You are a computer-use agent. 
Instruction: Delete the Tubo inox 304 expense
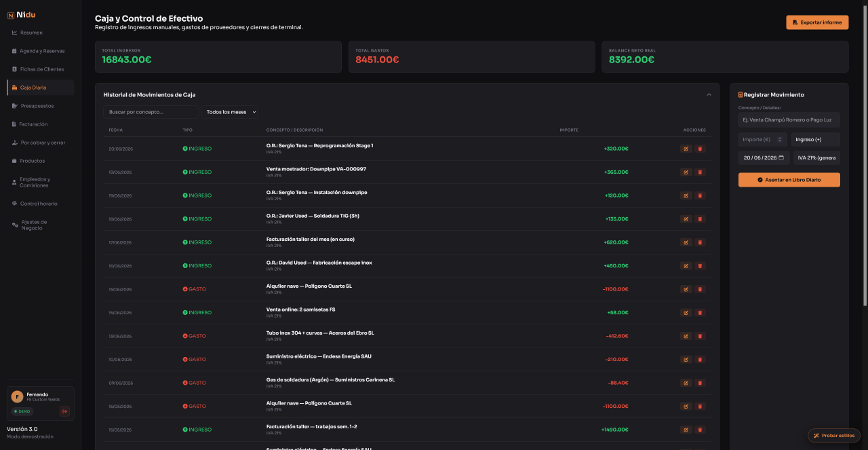click(700, 336)
